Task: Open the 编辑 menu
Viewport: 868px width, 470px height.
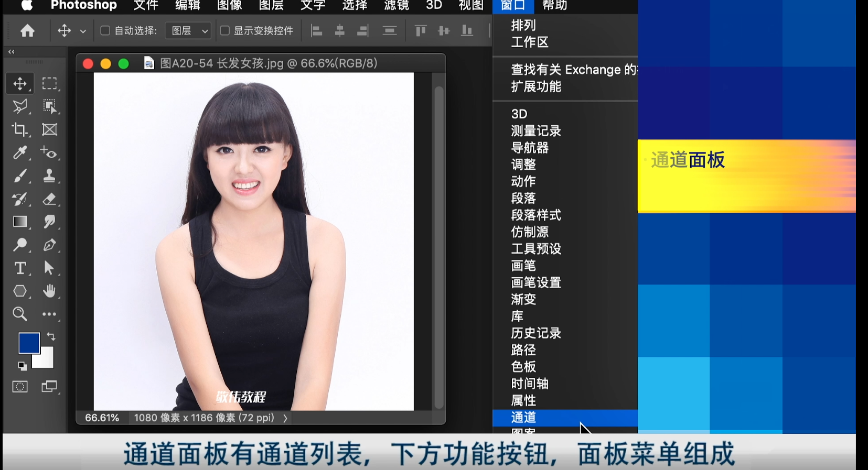Action: coord(187,5)
